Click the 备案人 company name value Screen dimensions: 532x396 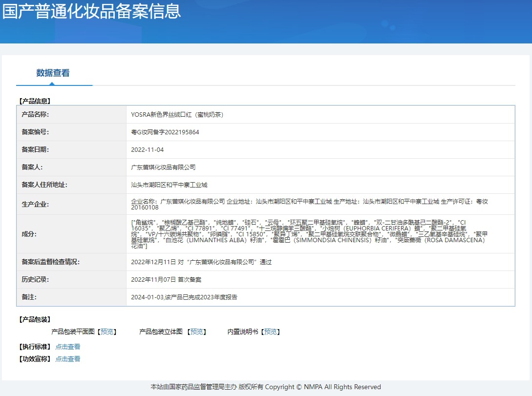click(x=163, y=167)
